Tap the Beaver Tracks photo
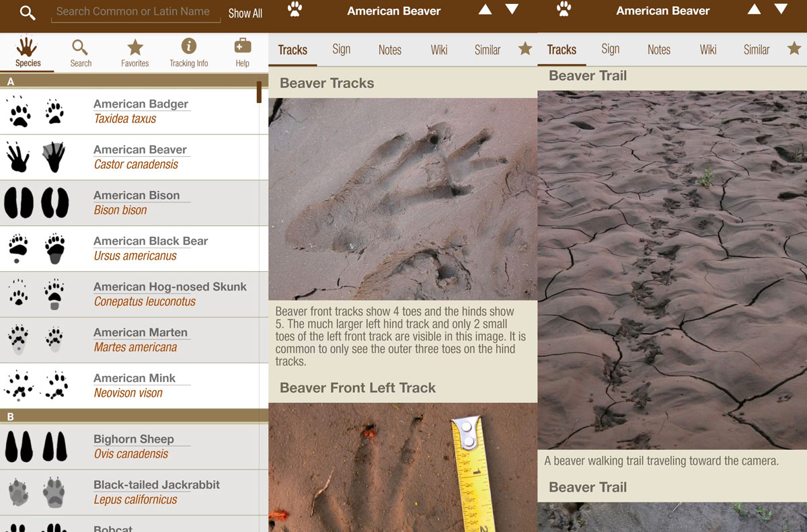 (x=403, y=199)
